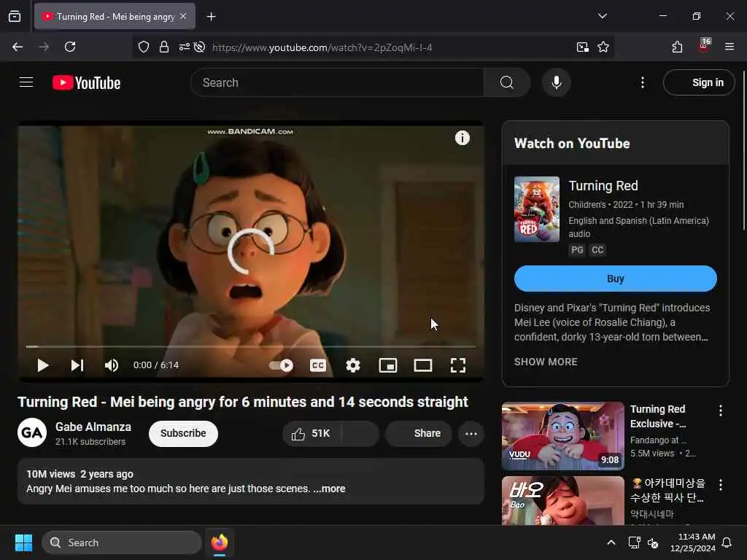Turn on closed captions in player
This screenshot has width=747, height=560.
coord(318,365)
